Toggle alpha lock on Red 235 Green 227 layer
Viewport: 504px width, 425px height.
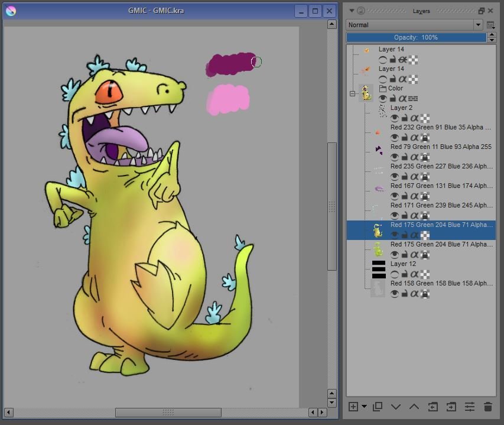[x=425, y=177]
